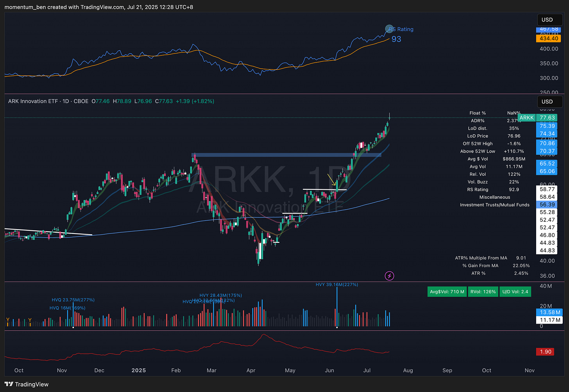Click the Jul label on time axis
Image resolution: width=569 pixels, height=392 pixels.
367,370
